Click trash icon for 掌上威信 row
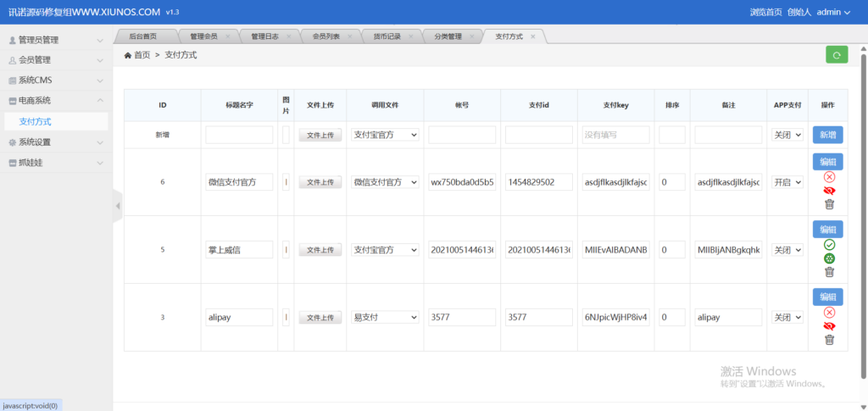 click(x=829, y=272)
